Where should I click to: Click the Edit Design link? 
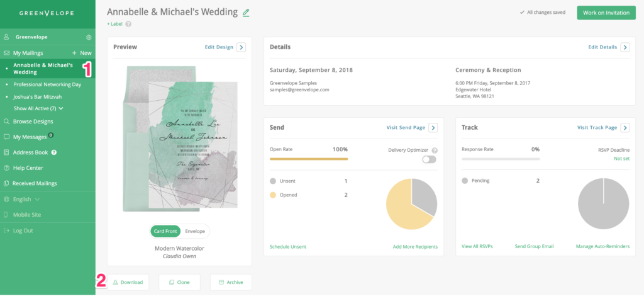(219, 47)
